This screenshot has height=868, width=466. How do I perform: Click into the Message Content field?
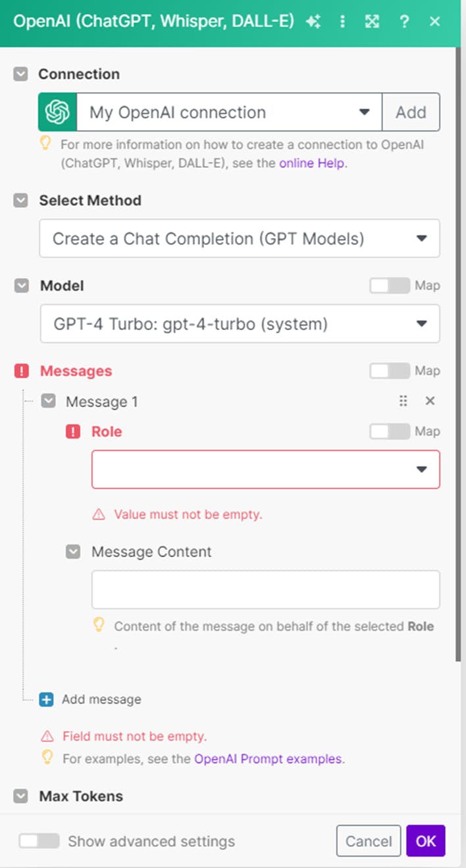pyautogui.click(x=265, y=589)
